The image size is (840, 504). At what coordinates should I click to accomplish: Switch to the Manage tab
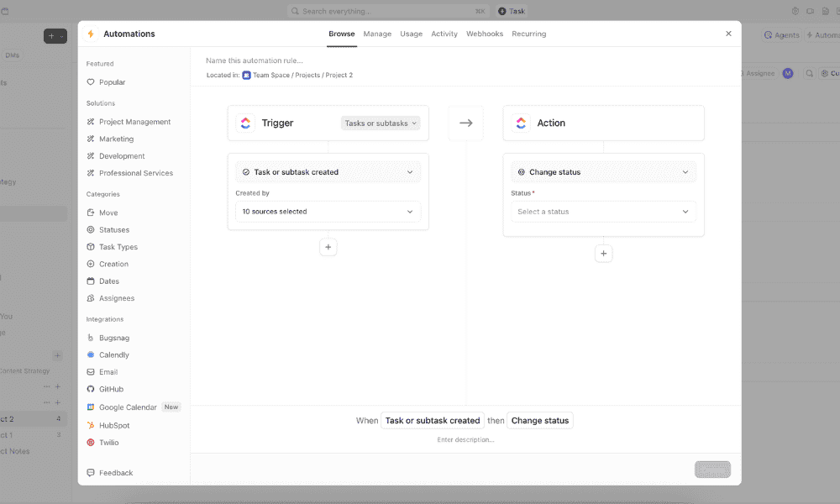(377, 34)
